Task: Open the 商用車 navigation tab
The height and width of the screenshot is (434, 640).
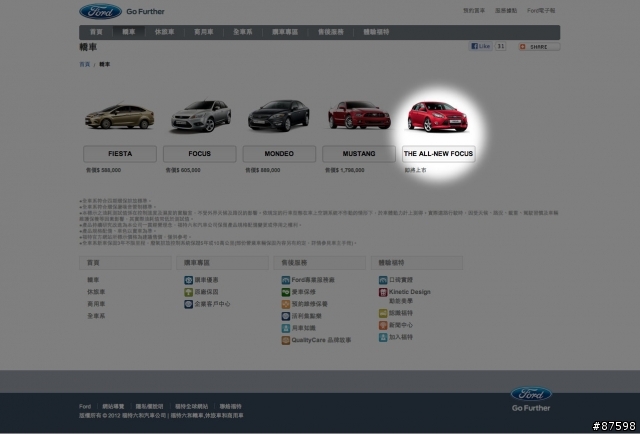Action: [204, 32]
